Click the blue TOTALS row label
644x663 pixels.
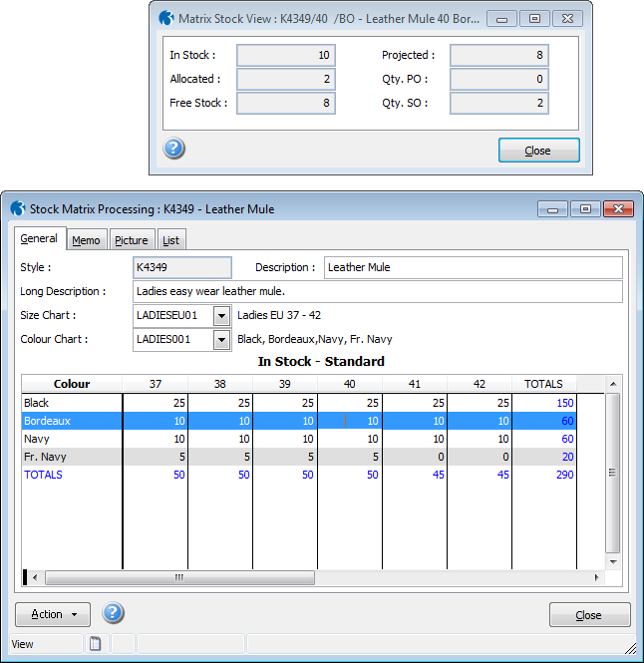coord(43,475)
